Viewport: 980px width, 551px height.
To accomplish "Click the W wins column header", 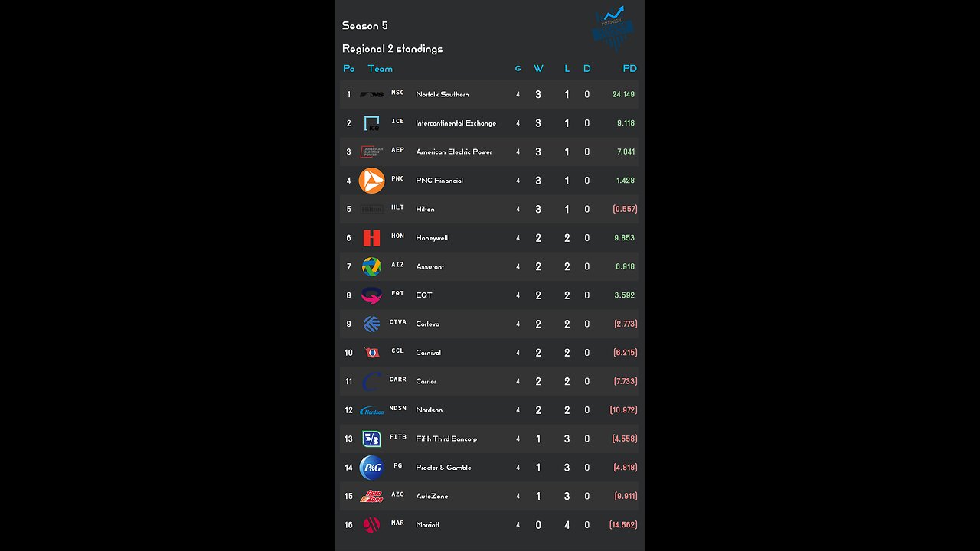I will [538, 69].
